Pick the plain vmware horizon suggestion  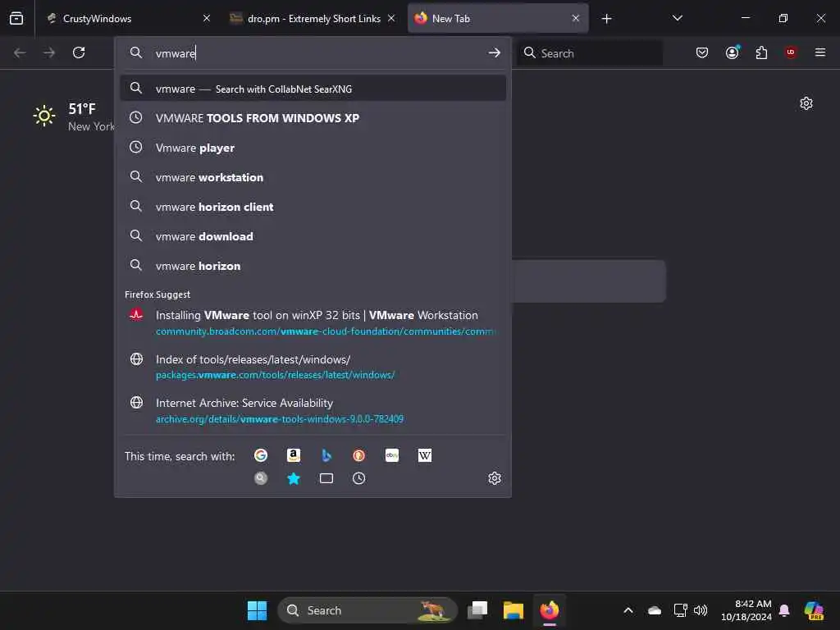[313, 265]
